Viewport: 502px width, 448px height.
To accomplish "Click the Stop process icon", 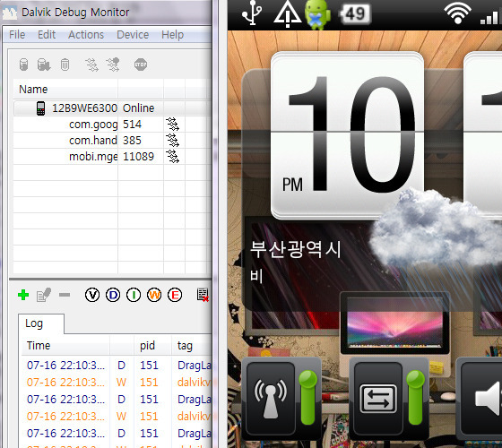I will click(141, 65).
